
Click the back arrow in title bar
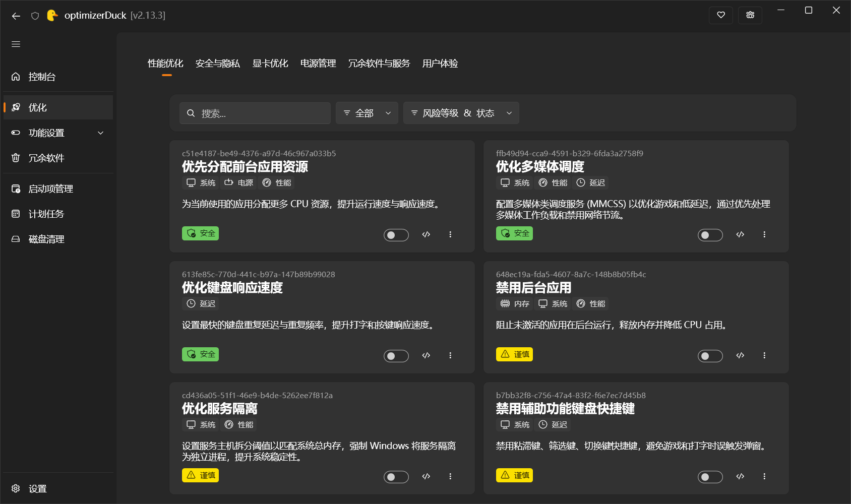click(16, 16)
